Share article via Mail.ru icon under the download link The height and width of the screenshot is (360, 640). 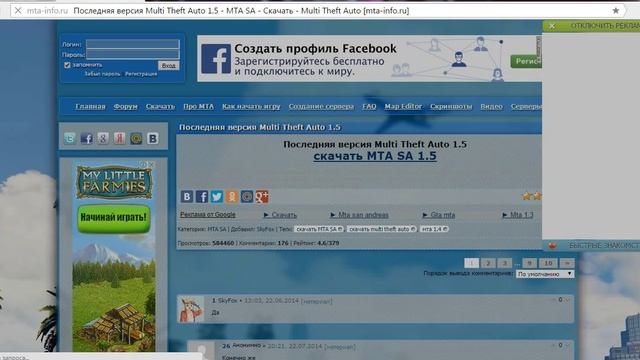247,197
